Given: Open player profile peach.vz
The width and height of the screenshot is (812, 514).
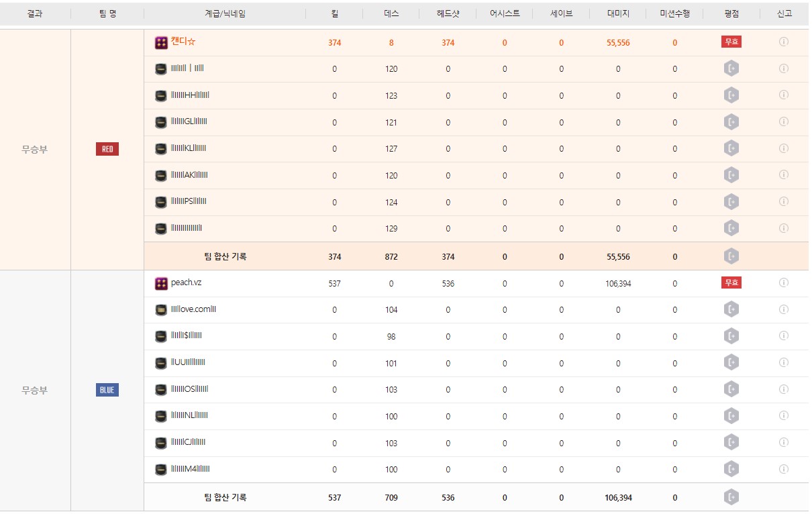Looking at the screenshot, I should [x=186, y=282].
